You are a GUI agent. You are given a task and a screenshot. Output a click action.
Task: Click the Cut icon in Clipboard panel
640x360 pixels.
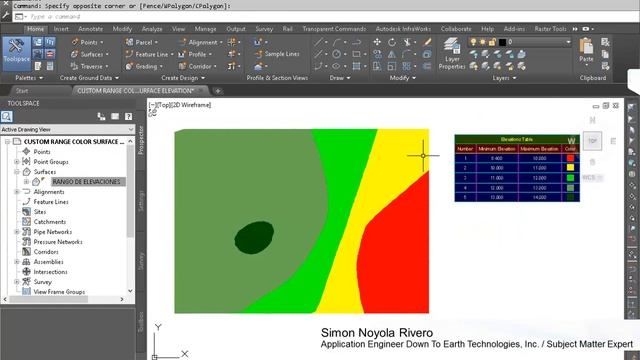(605, 42)
